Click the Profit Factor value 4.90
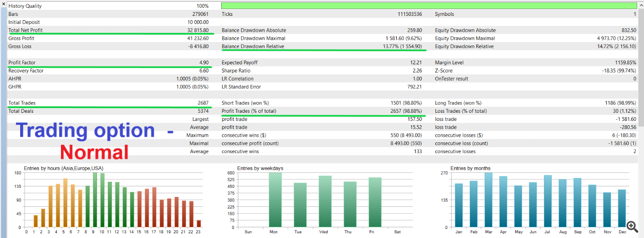This screenshot has height=238, width=644. [204, 63]
